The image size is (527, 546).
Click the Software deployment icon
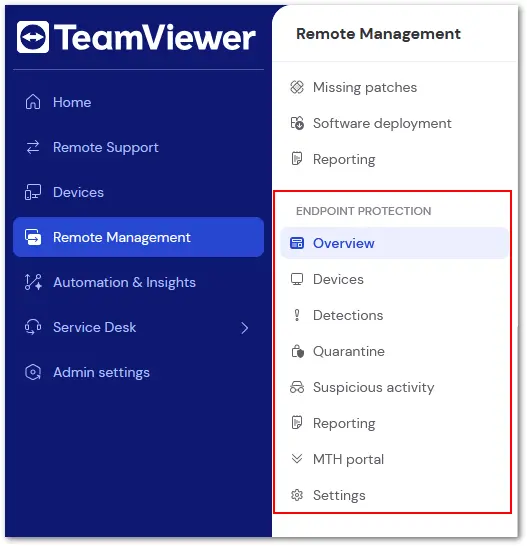point(297,123)
